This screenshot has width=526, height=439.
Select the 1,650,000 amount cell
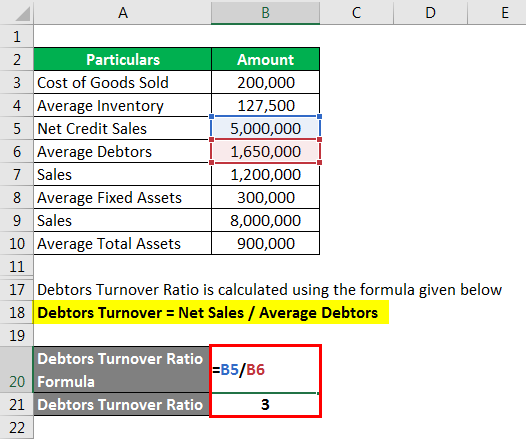265,151
